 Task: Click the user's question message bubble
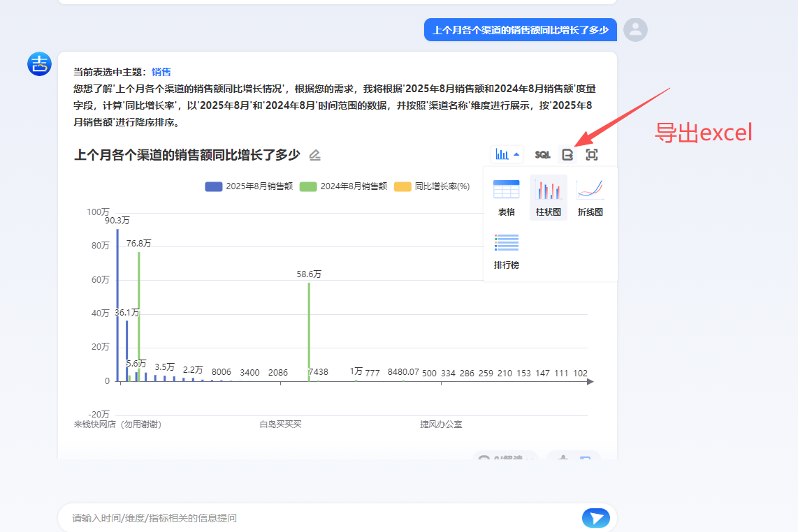click(520, 30)
